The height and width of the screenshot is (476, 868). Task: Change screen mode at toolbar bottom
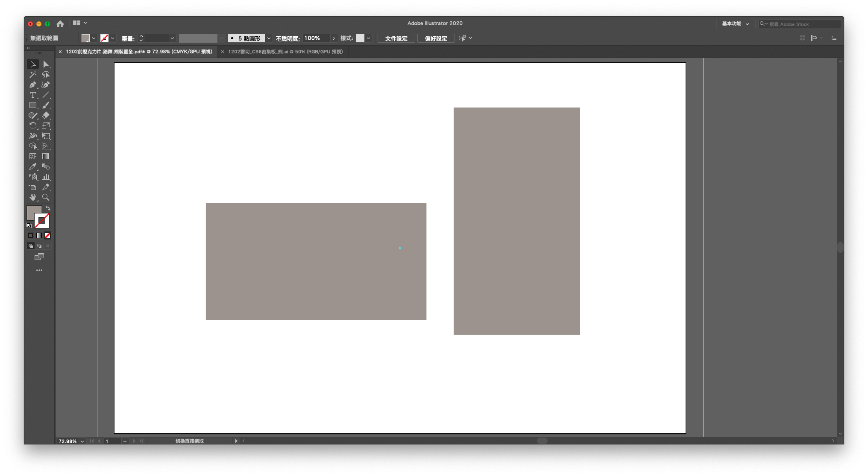pos(39,257)
